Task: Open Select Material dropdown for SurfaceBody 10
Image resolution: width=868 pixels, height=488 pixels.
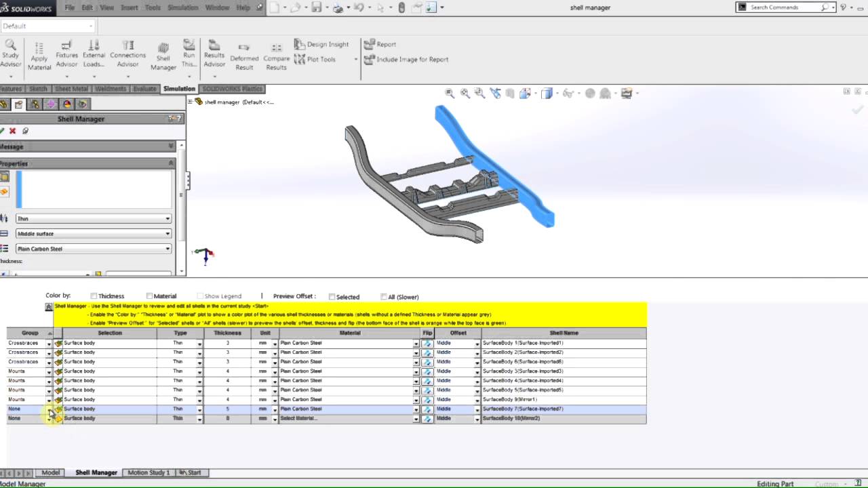Action: [416, 419]
